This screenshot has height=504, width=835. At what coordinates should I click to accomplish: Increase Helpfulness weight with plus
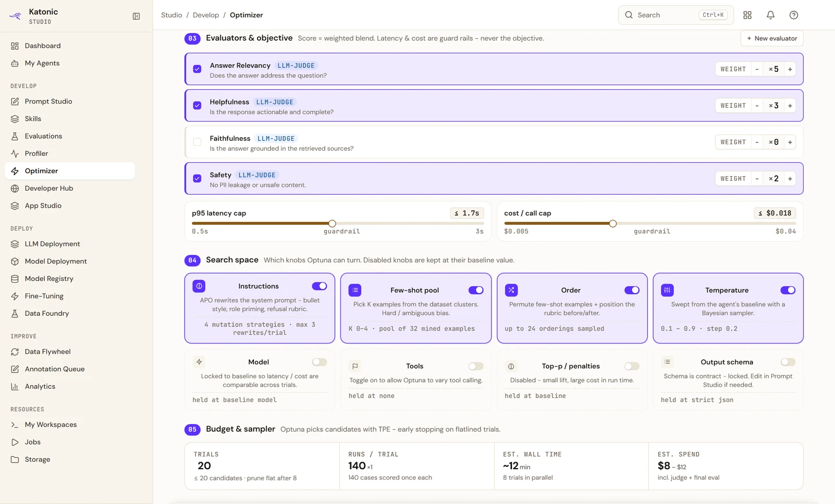[790, 105]
